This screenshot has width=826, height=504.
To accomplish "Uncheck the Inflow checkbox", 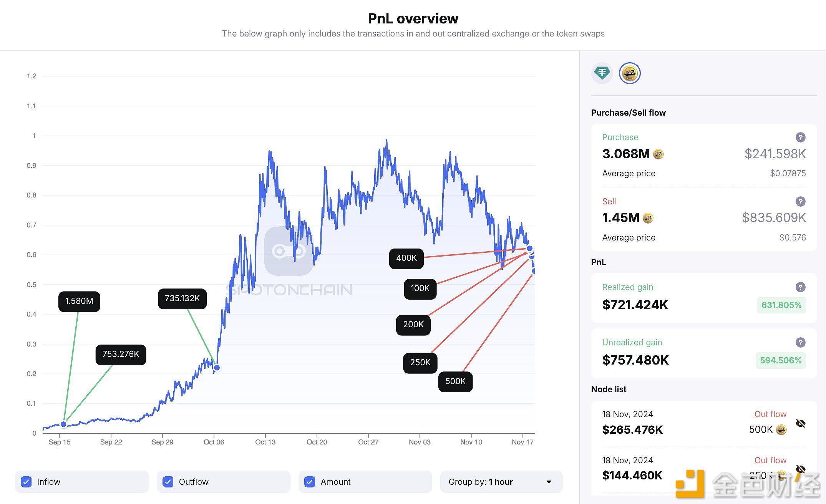I will pos(27,482).
